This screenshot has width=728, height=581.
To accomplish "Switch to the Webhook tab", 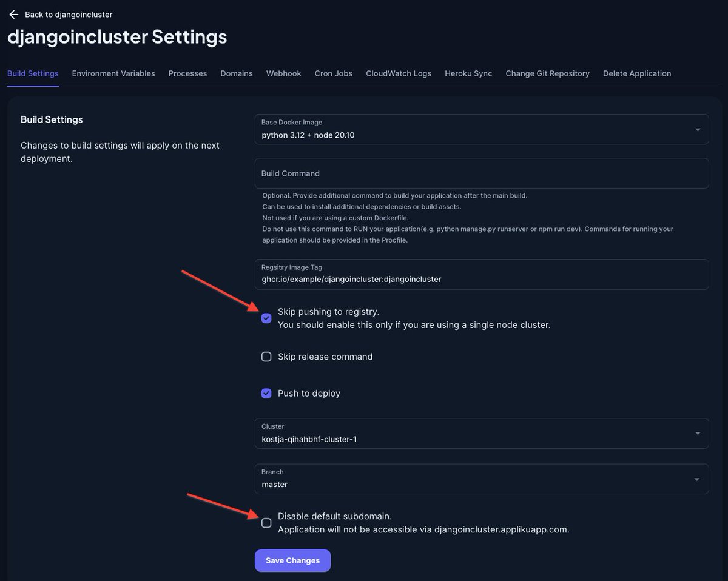I will 284,73.
